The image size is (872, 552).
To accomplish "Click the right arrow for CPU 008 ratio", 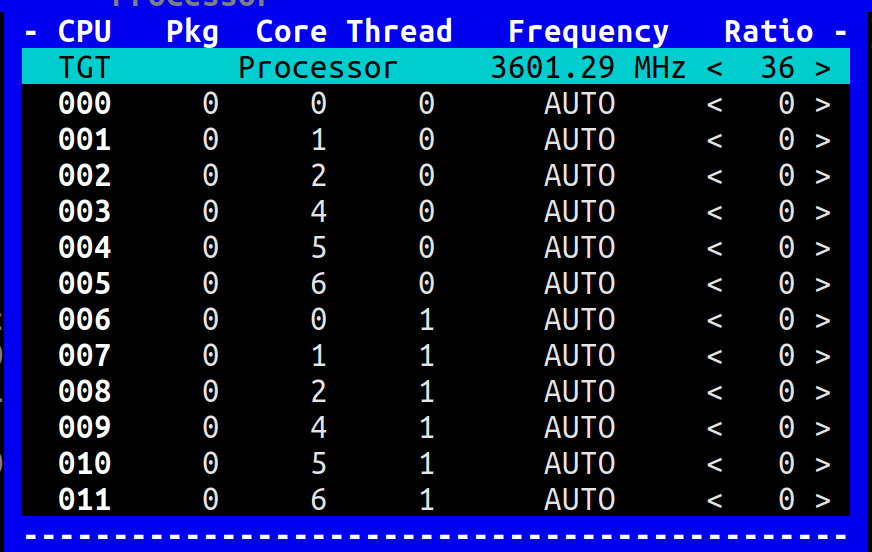I will (x=823, y=393).
